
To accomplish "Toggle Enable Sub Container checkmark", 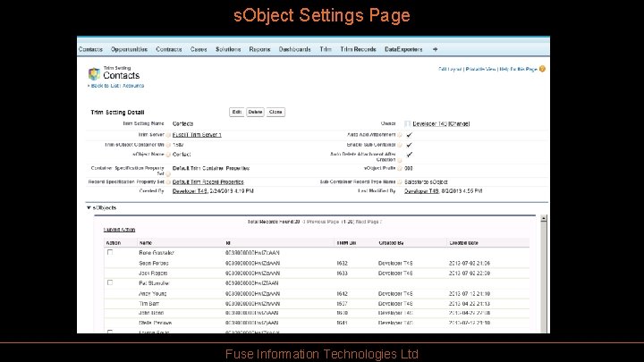I will coord(409,145).
